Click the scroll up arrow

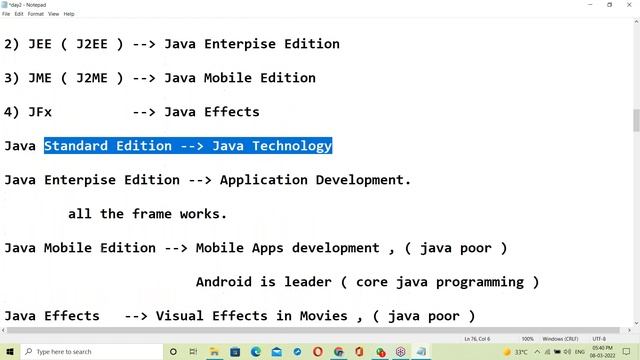(636, 22)
